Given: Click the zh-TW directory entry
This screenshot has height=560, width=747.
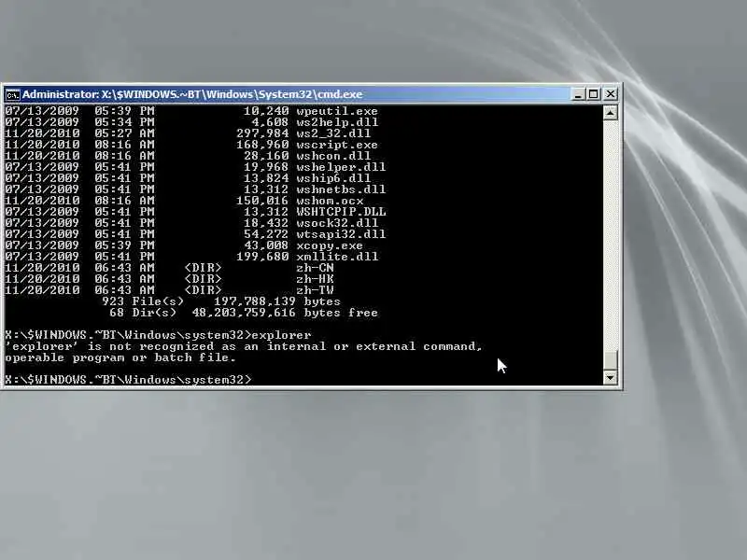Looking at the screenshot, I should tap(315, 290).
